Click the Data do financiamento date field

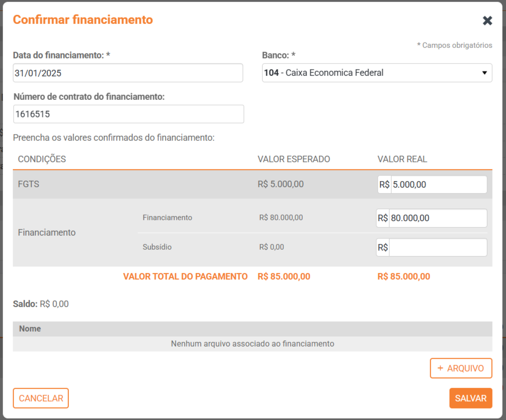tap(128, 73)
